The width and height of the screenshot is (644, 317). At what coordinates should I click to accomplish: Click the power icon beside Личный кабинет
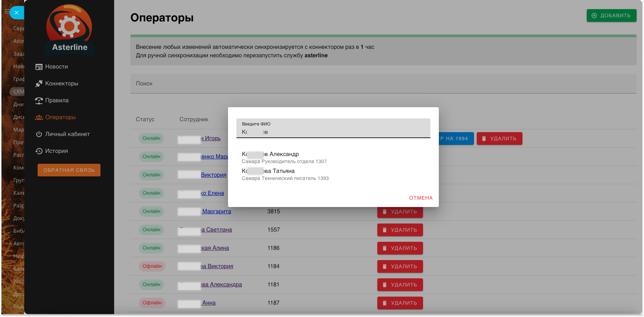coord(39,134)
